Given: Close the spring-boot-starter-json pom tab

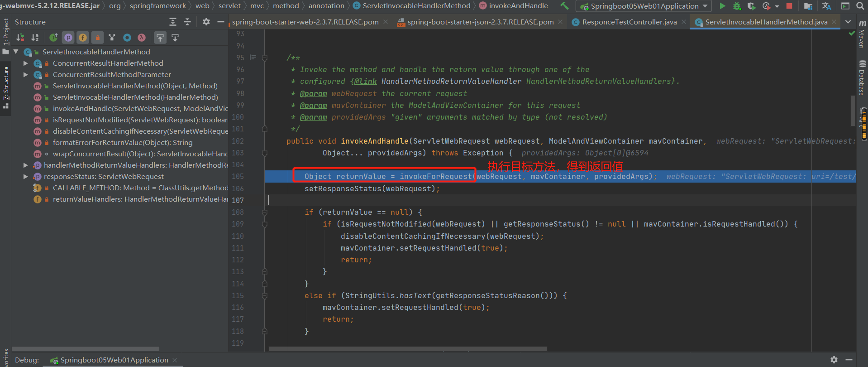Looking at the screenshot, I should tap(561, 22).
